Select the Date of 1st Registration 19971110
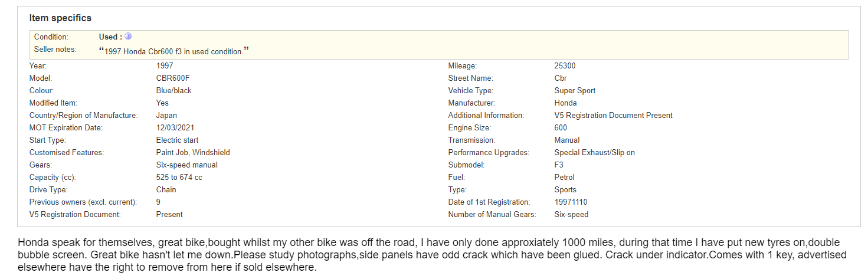The height and width of the screenshot is (279, 868). click(x=571, y=202)
